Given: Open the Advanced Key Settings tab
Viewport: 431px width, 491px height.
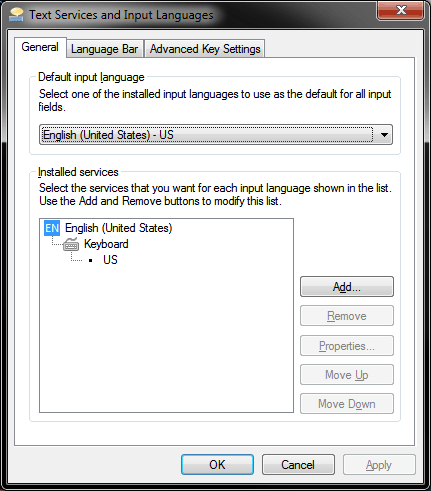Looking at the screenshot, I should tap(205, 49).
